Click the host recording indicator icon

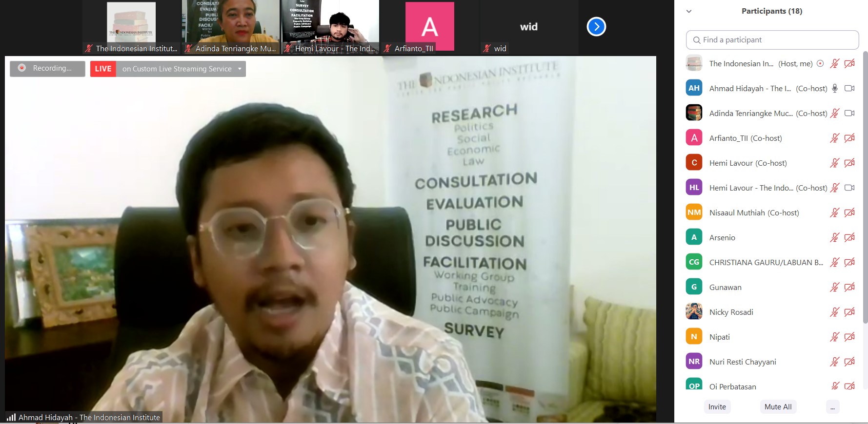coord(820,63)
